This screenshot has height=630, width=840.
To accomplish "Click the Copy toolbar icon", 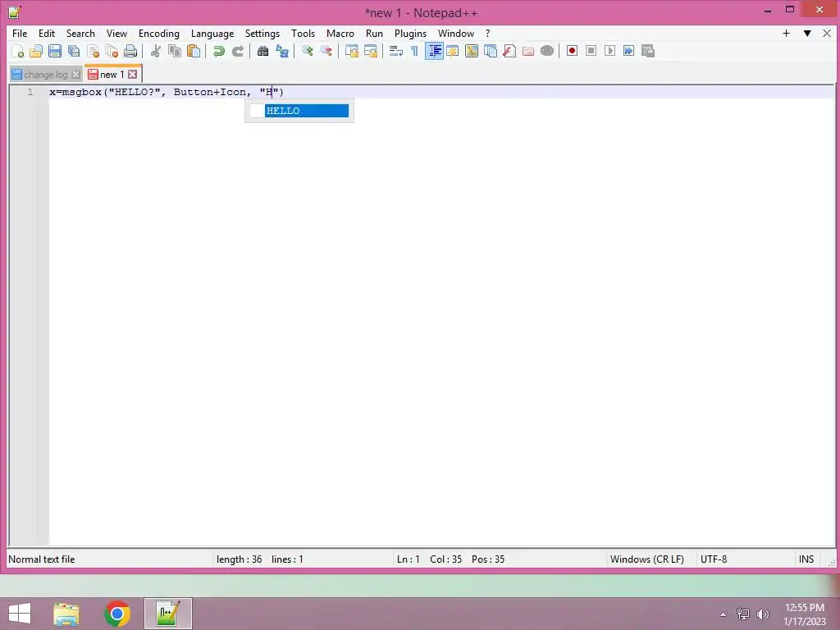I will (x=175, y=51).
